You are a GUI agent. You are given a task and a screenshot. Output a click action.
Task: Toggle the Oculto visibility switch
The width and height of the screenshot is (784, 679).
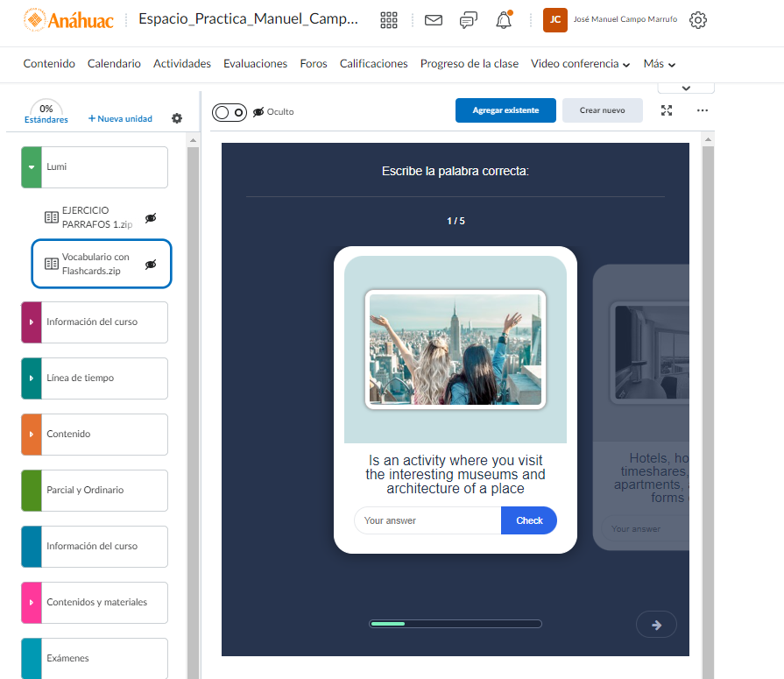[230, 112]
